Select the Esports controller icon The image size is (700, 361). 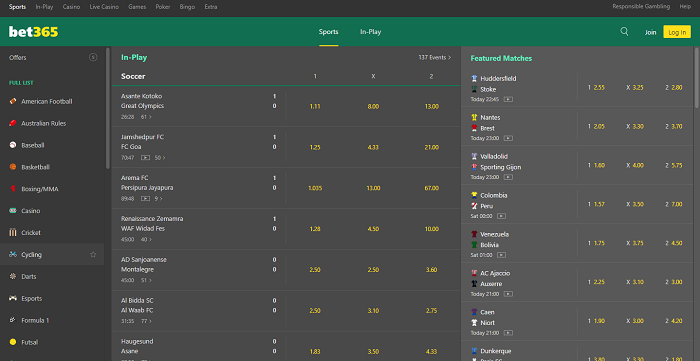12,298
